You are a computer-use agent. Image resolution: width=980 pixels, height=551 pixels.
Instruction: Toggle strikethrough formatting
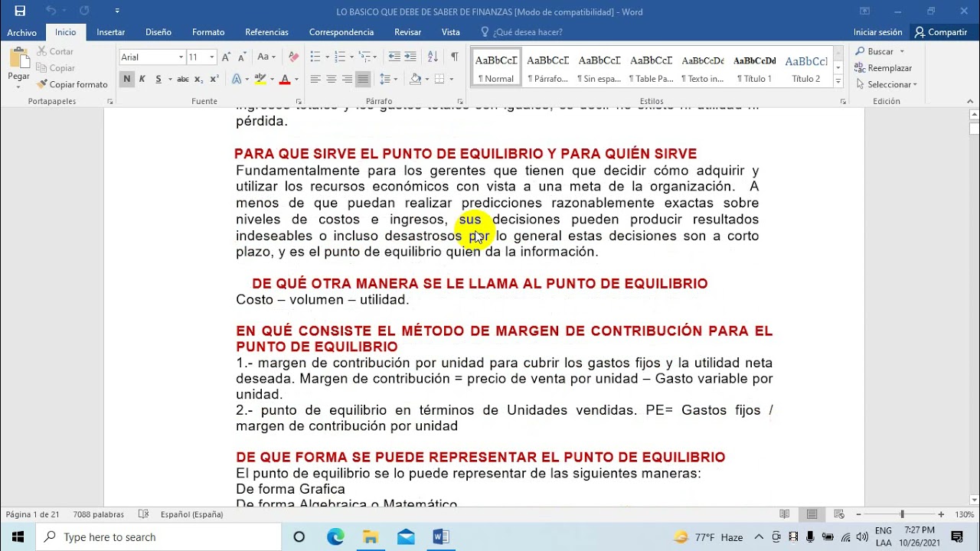pos(183,79)
